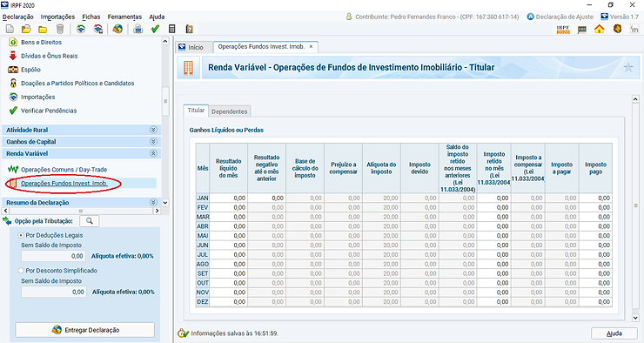
Task: Click the red arrow import icon
Action: point(98,30)
